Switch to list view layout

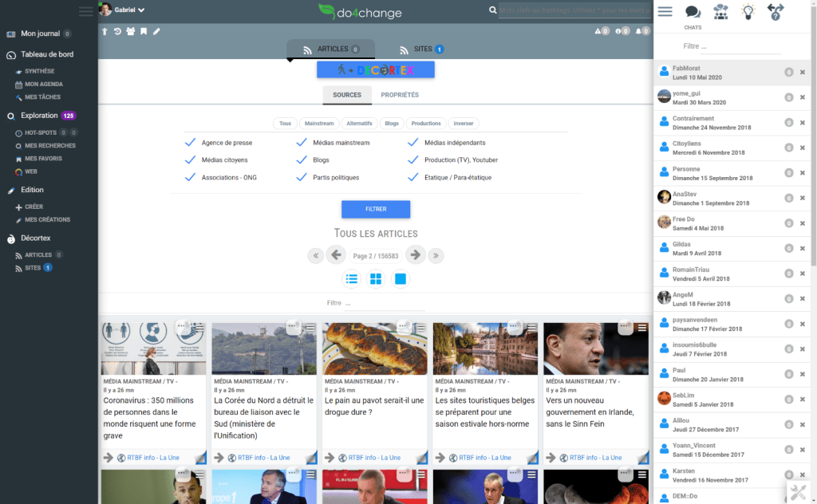click(351, 279)
